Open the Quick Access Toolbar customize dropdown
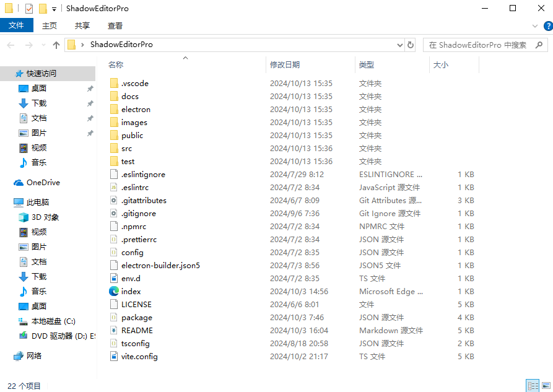 tap(54, 9)
